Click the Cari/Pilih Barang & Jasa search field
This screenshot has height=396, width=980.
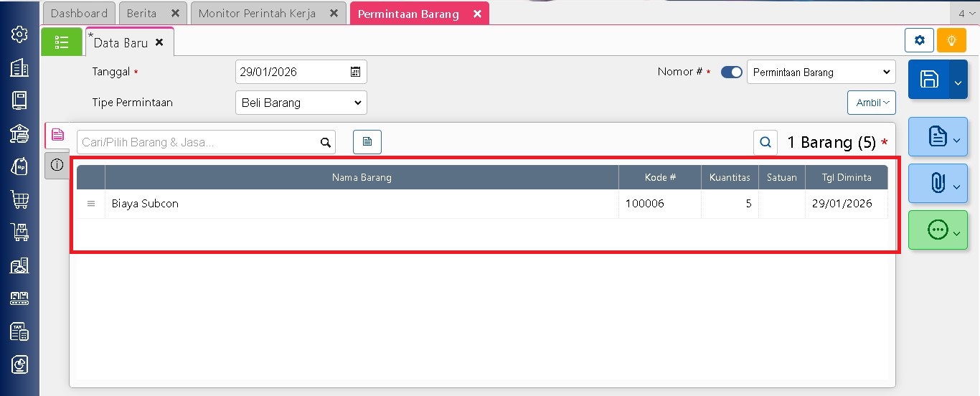click(x=198, y=142)
